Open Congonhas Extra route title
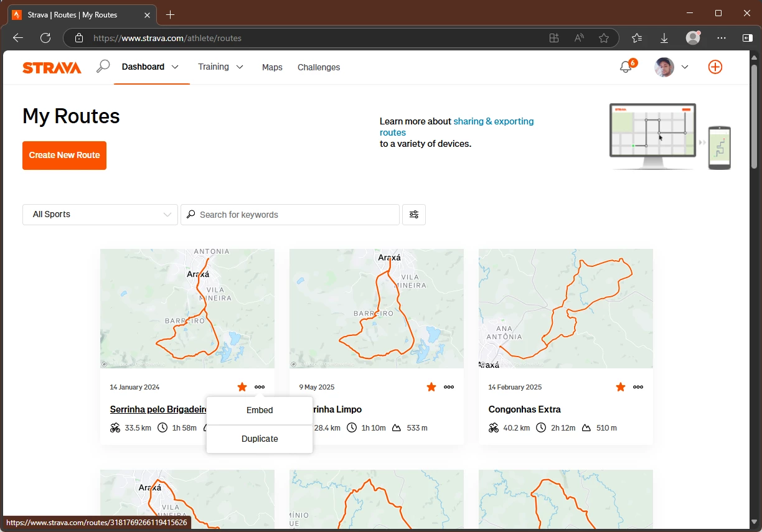Screen dimensions: 762x532 (x=525, y=409)
